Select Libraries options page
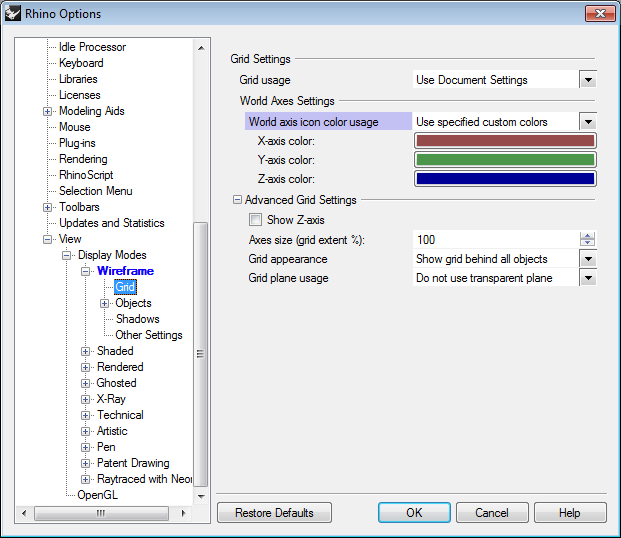Viewport: 621px width, 538px height. (78, 79)
